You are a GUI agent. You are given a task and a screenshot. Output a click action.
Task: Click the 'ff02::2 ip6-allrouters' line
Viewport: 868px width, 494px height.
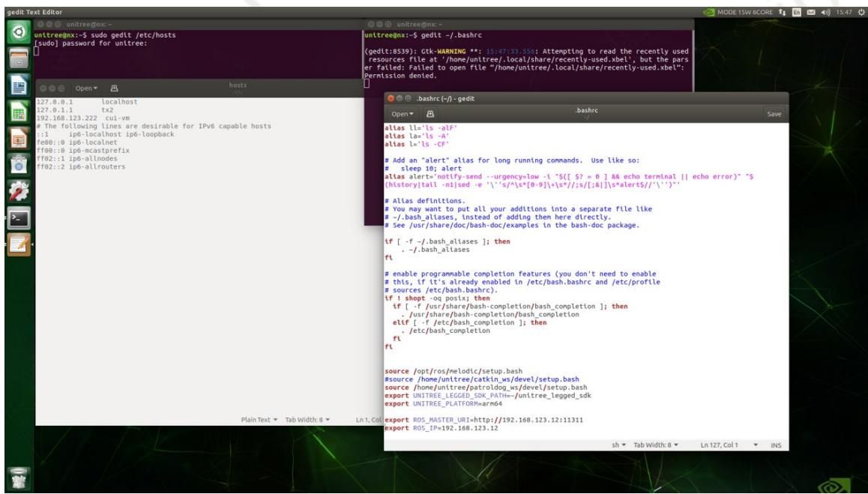[81, 166]
